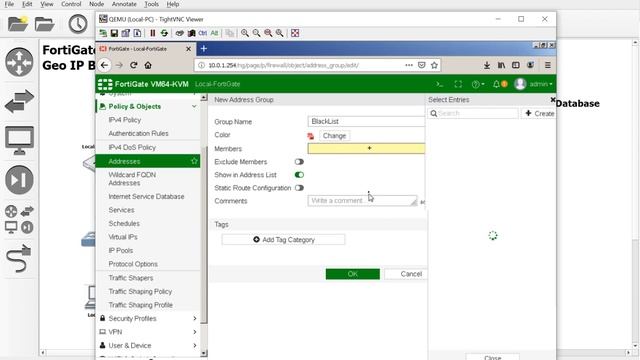This screenshot has height=360, width=640.
Task: Click the Comments text area
Action: coord(362,200)
